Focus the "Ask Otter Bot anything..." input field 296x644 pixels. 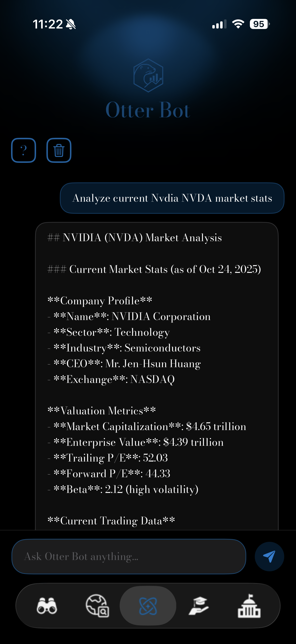coord(129,556)
